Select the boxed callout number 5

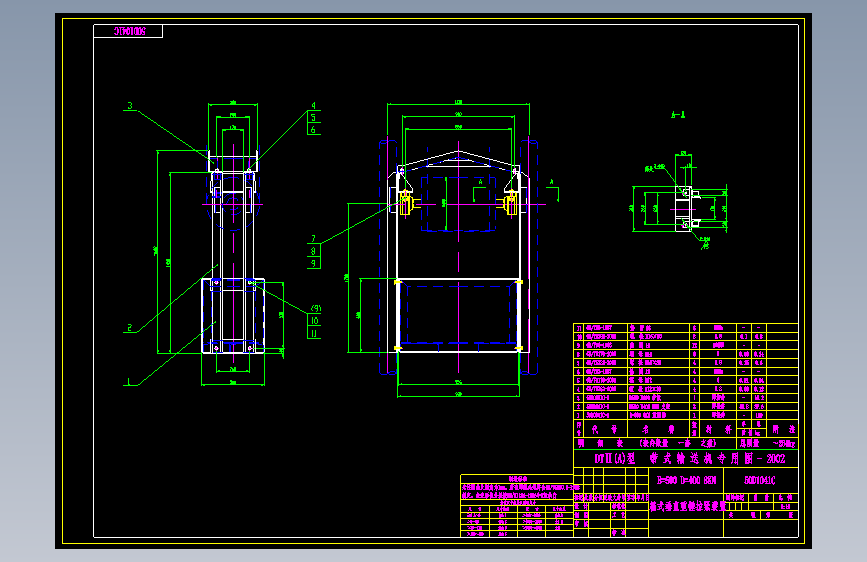314,117
